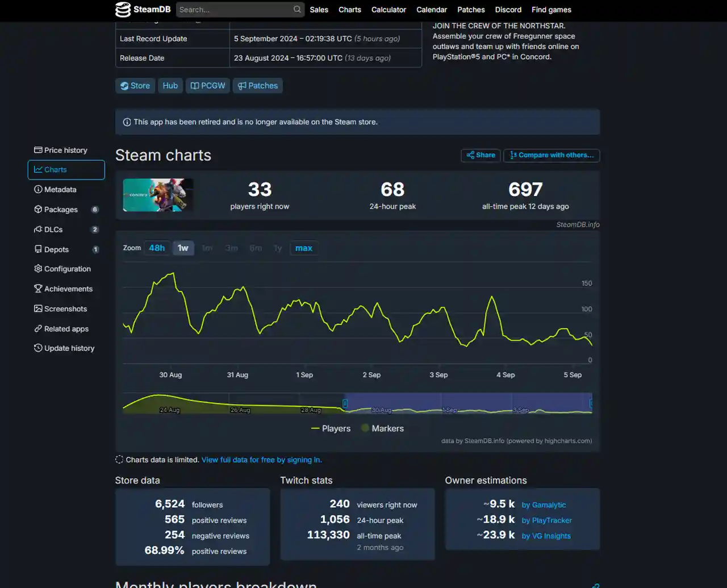Click the Concord game thumbnail
Viewport: 727px width, 588px height.
(158, 195)
